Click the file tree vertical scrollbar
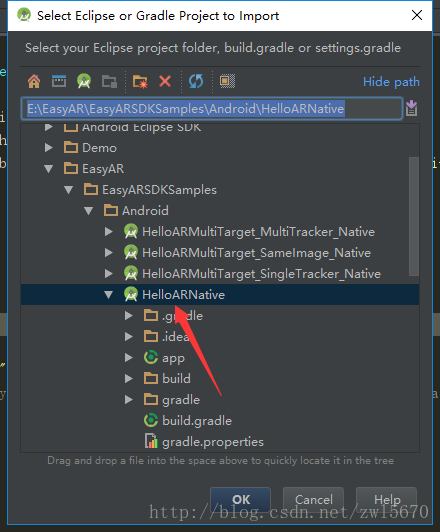The height and width of the screenshot is (532, 440). (414, 216)
